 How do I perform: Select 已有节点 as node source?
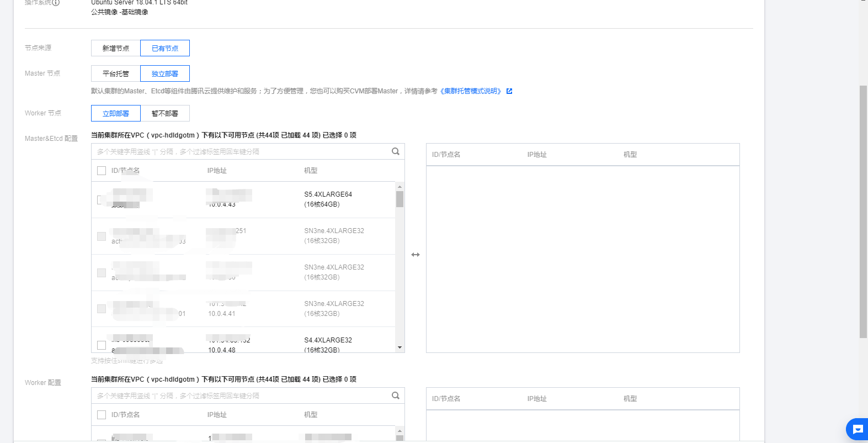165,48
